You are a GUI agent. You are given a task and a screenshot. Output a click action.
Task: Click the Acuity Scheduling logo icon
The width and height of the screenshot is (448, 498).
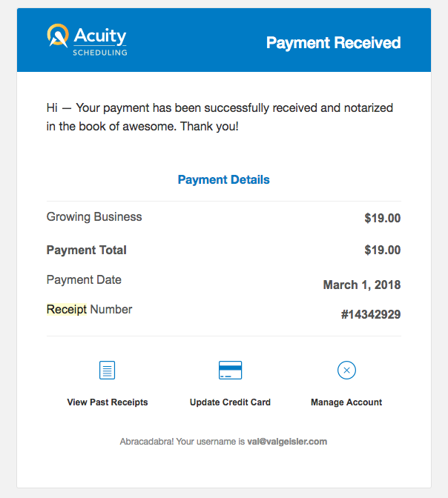[x=58, y=36]
